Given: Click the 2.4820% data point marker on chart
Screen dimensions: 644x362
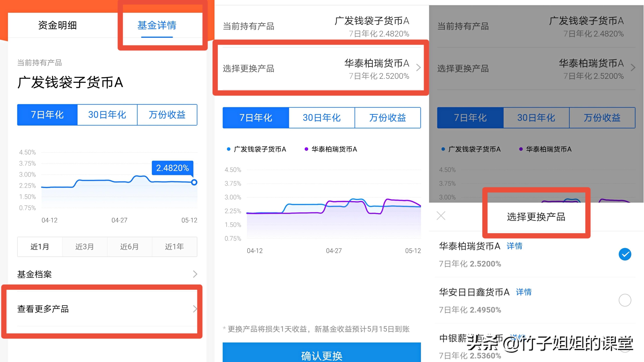Looking at the screenshot, I should [x=194, y=182].
